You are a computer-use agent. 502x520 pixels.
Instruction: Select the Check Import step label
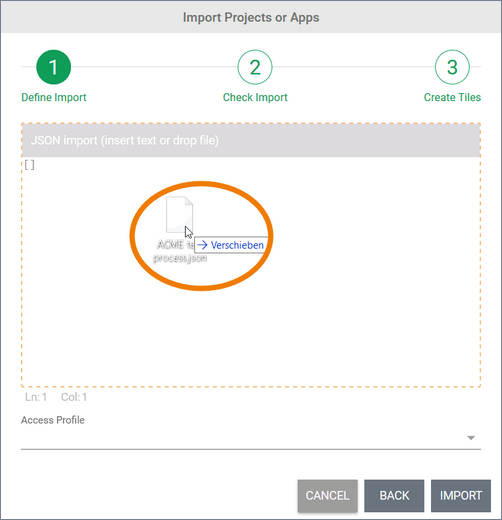[255, 97]
